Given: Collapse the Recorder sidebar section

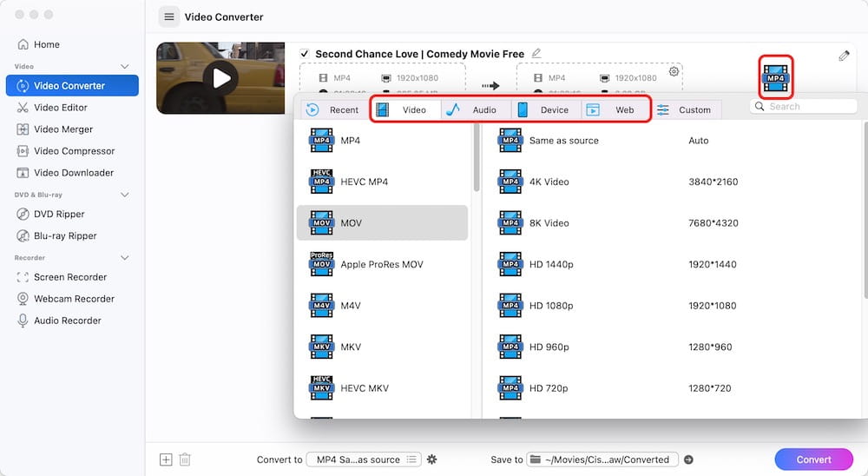Looking at the screenshot, I should [x=124, y=258].
